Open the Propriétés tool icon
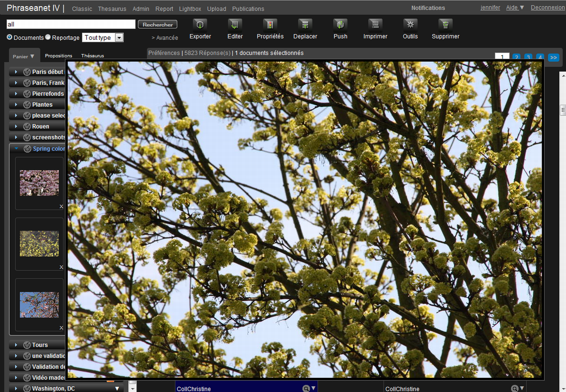The height and width of the screenshot is (392, 566). pyautogui.click(x=270, y=25)
